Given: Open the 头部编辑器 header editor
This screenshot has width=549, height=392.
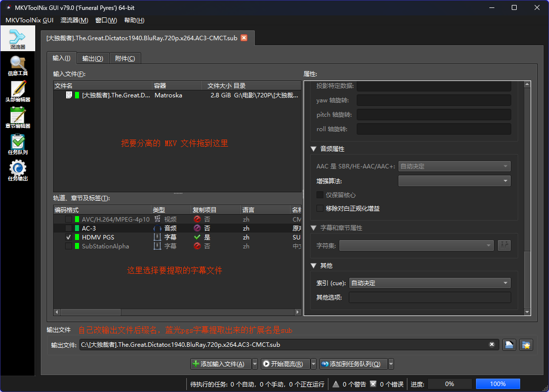Looking at the screenshot, I should click(x=17, y=91).
